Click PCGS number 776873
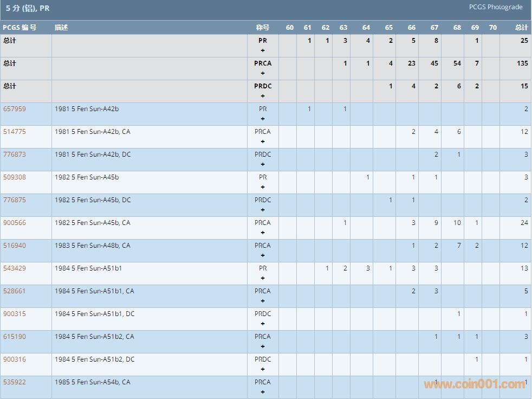The height and width of the screenshot is (399, 532). tap(14, 155)
